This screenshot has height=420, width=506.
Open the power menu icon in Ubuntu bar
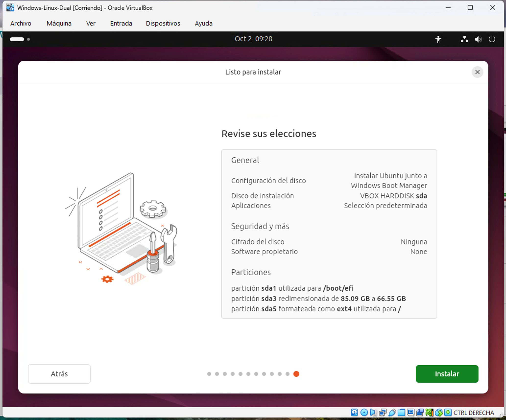[x=492, y=39]
